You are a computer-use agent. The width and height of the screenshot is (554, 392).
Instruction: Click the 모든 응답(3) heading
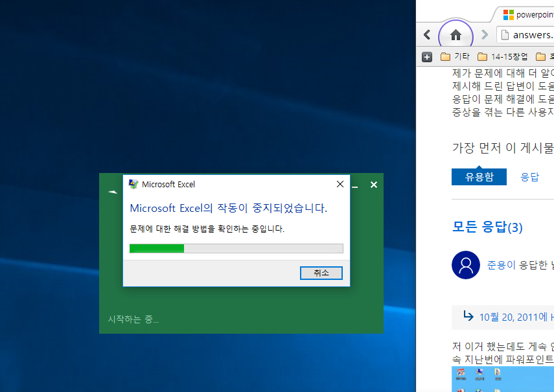pos(487,227)
